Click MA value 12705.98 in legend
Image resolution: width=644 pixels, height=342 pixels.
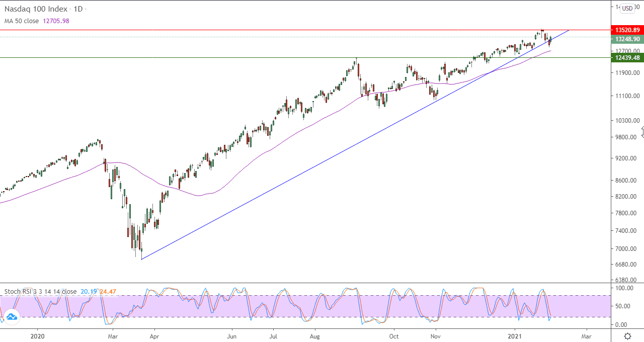(x=57, y=21)
